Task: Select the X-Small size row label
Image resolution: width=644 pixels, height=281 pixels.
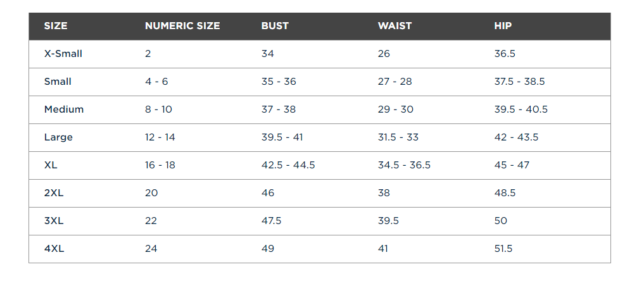Action: (x=63, y=54)
